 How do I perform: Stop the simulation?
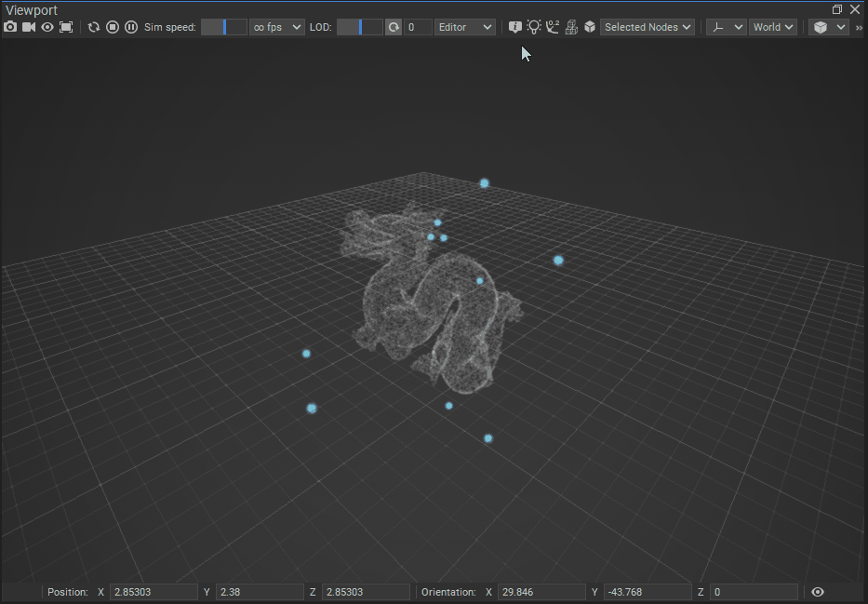click(x=113, y=27)
